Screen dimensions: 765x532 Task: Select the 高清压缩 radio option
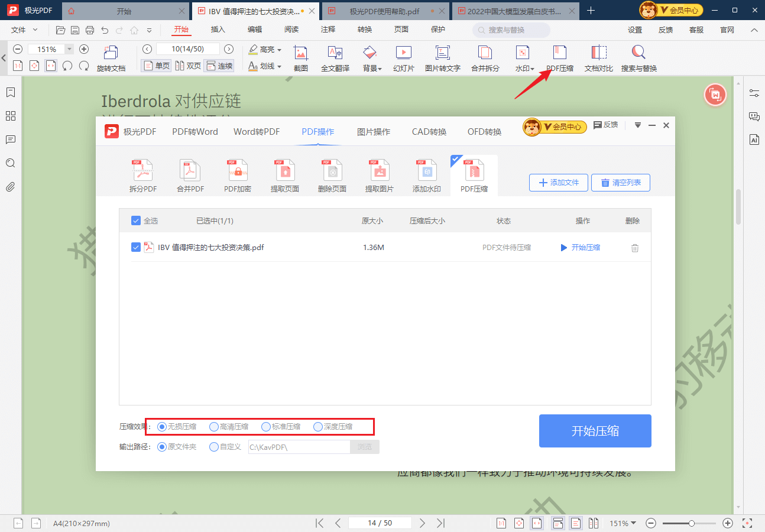pyautogui.click(x=214, y=427)
